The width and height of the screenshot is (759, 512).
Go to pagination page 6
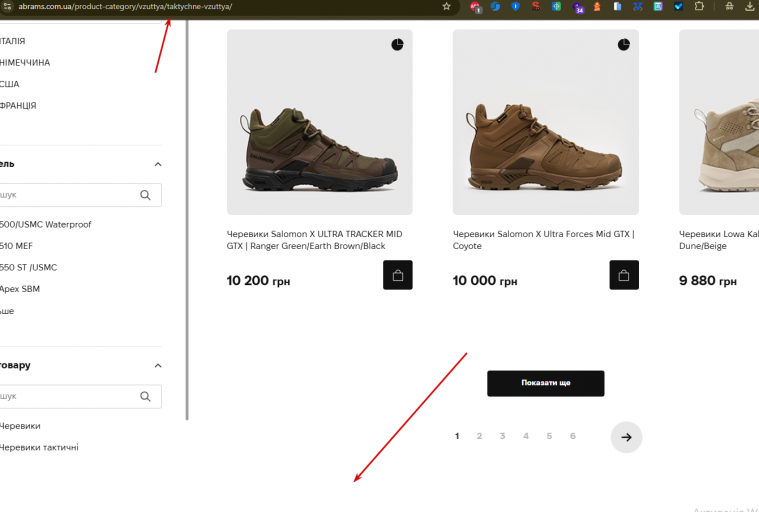pyautogui.click(x=573, y=436)
